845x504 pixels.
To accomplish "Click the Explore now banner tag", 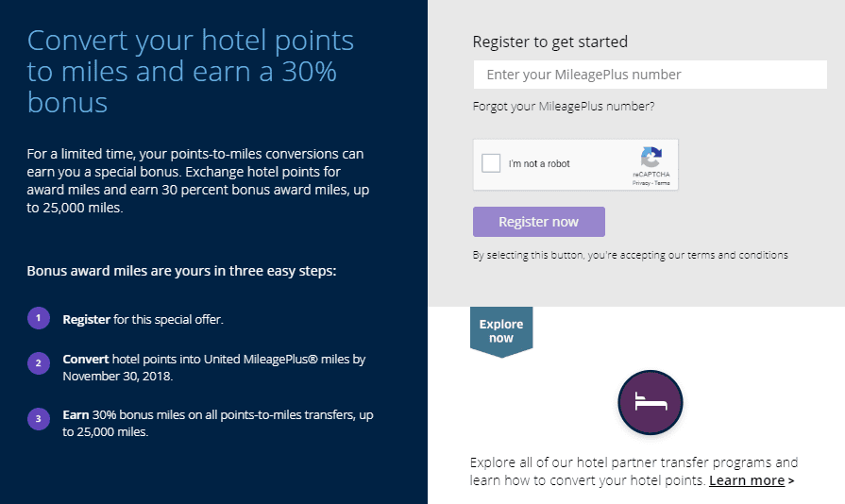I will tap(501, 330).
